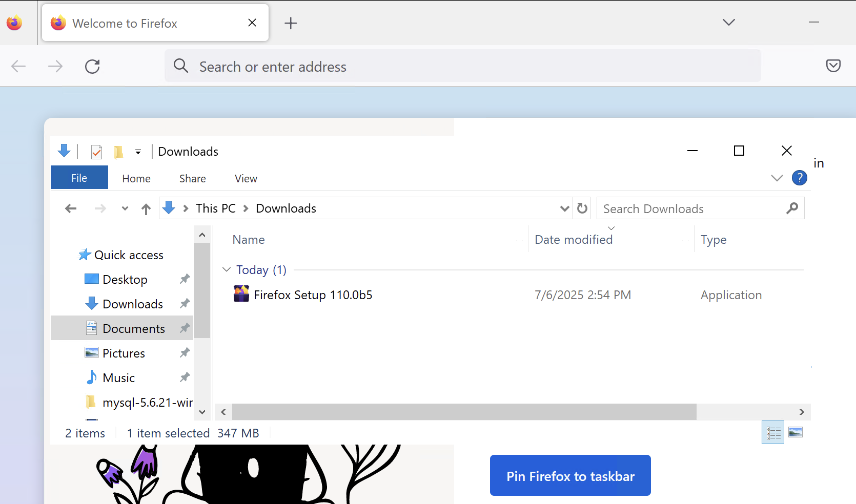Sort files by Date modified column

click(574, 240)
